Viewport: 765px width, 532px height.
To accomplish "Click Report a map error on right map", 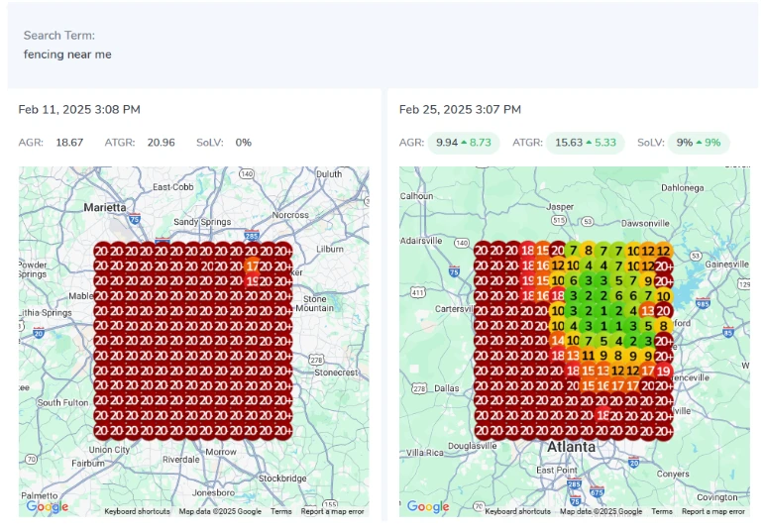I will coord(713,512).
